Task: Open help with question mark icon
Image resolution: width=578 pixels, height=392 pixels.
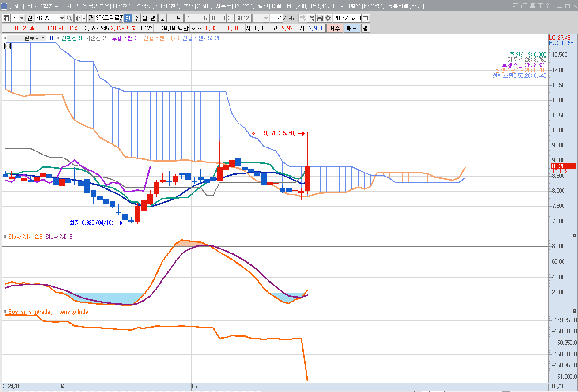Action: pyautogui.click(x=548, y=6)
